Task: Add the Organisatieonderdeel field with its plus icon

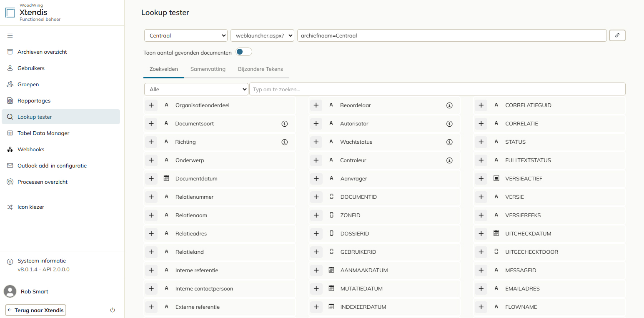Action: tap(151, 105)
